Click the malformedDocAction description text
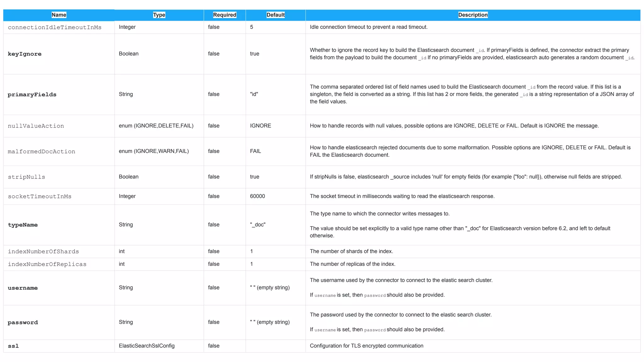The height and width of the screenshot is (362, 644). click(x=470, y=151)
